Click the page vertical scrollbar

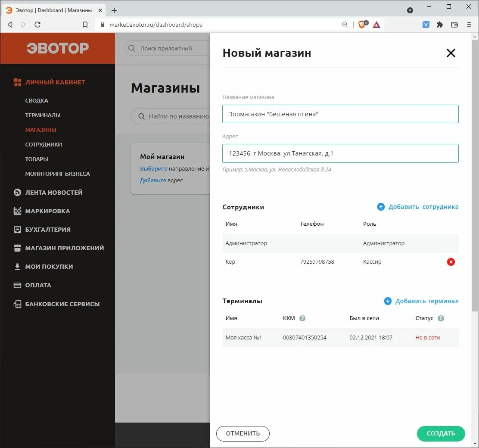click(x=474, y=176)
